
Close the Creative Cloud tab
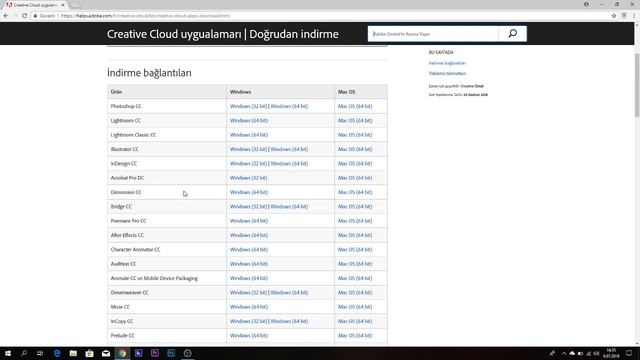pyautogui.click(x=63, y=5)
